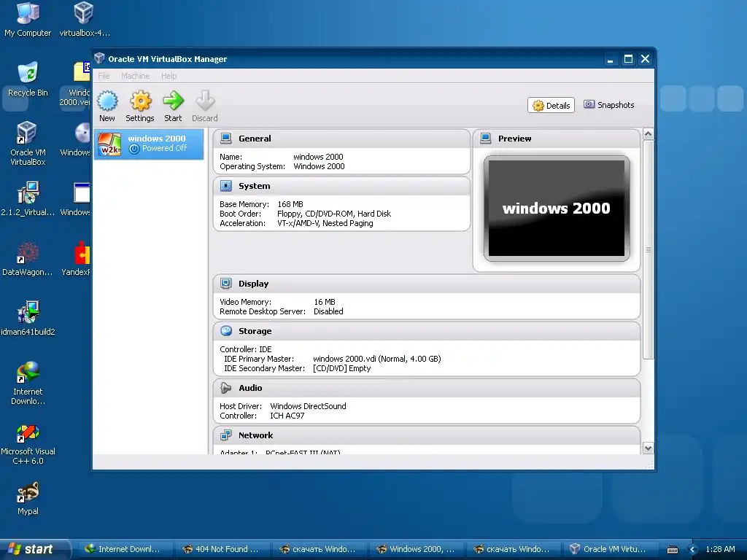
Task: Click the details scrollbar up arrow
Action: pyautogui.click(x=648, y=134)
